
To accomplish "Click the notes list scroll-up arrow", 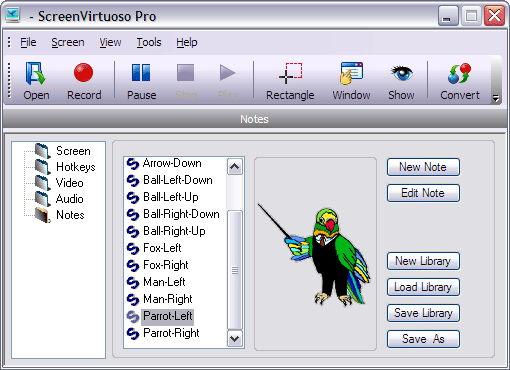I will (235, 166).
